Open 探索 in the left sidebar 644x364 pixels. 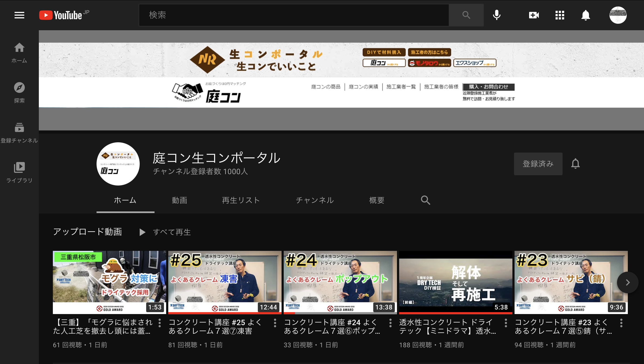click(19, 93)
